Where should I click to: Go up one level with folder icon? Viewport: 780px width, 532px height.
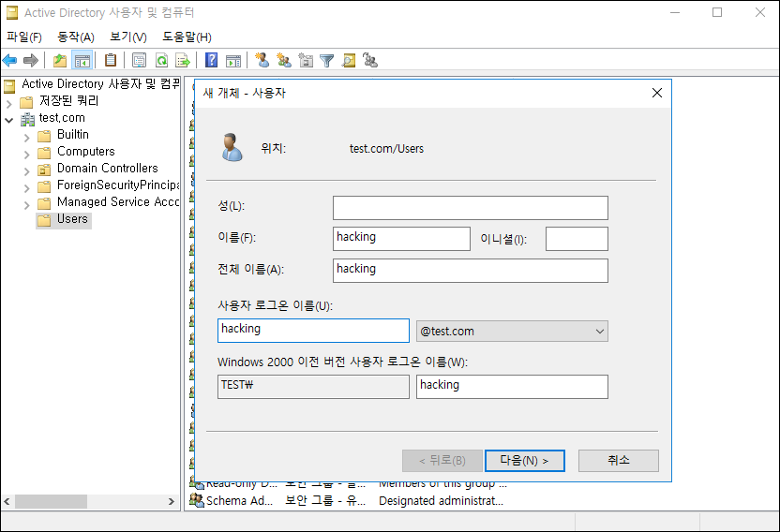pyautogui.click(x=60, y=61)
